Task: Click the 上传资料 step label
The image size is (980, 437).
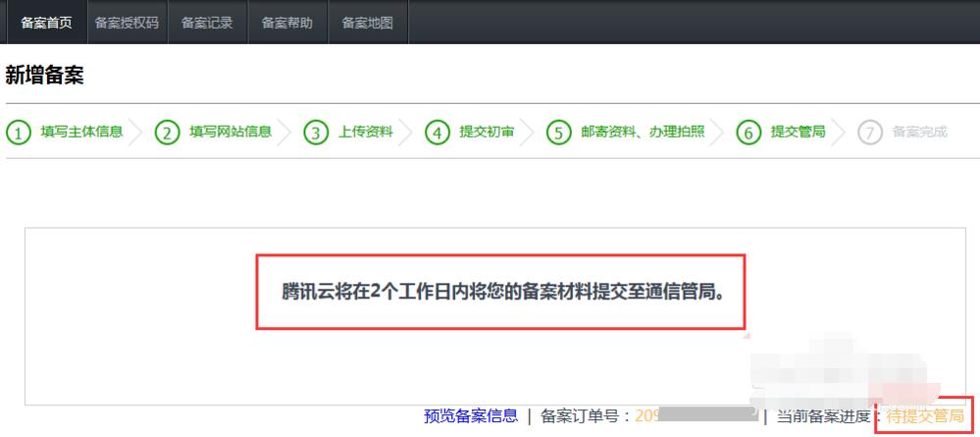Action: [x=366, y=133]
